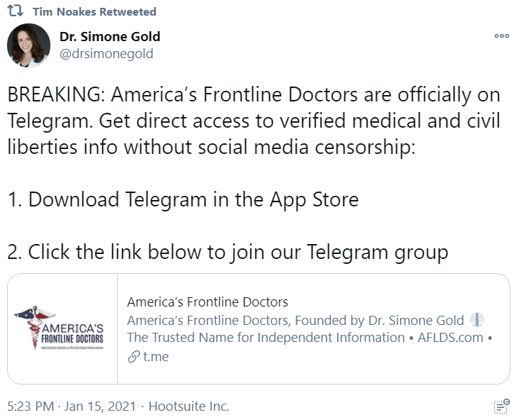Open the Dr. Simone Gold display name

[110, 36]
